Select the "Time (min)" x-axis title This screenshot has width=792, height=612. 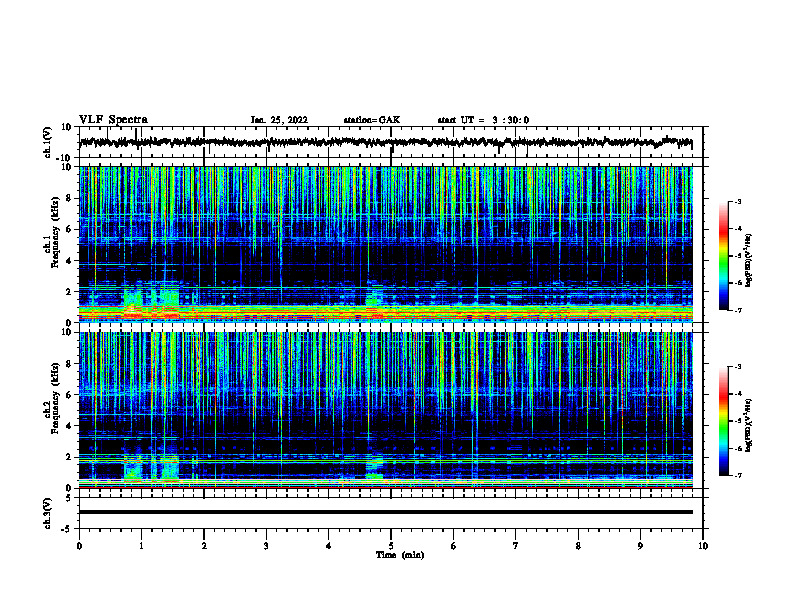coord(400,555)
